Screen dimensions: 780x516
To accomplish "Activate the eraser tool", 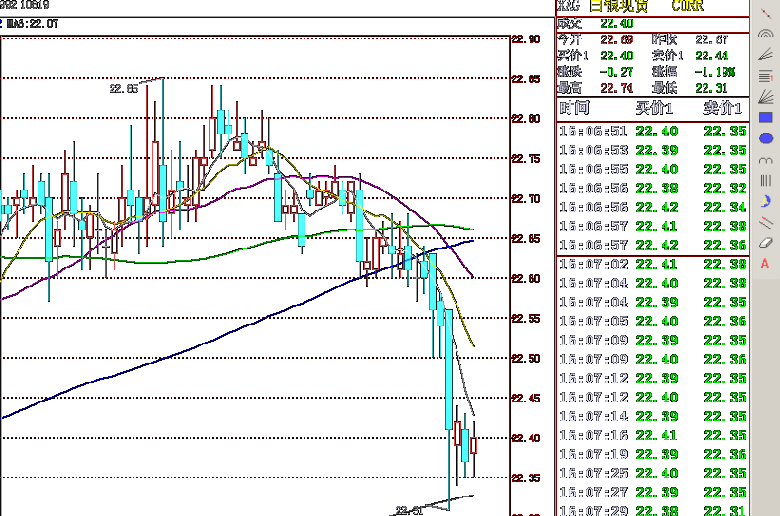I will click(766, 242).
